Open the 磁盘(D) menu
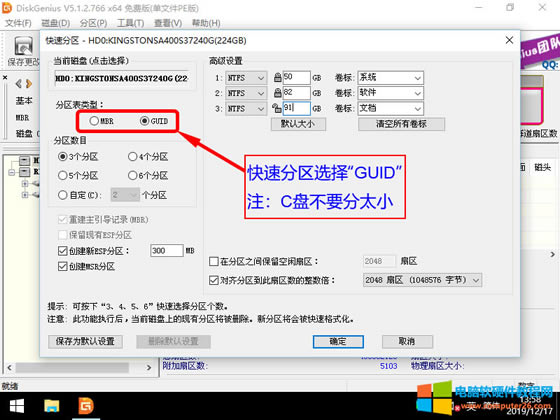 [56, 23]
